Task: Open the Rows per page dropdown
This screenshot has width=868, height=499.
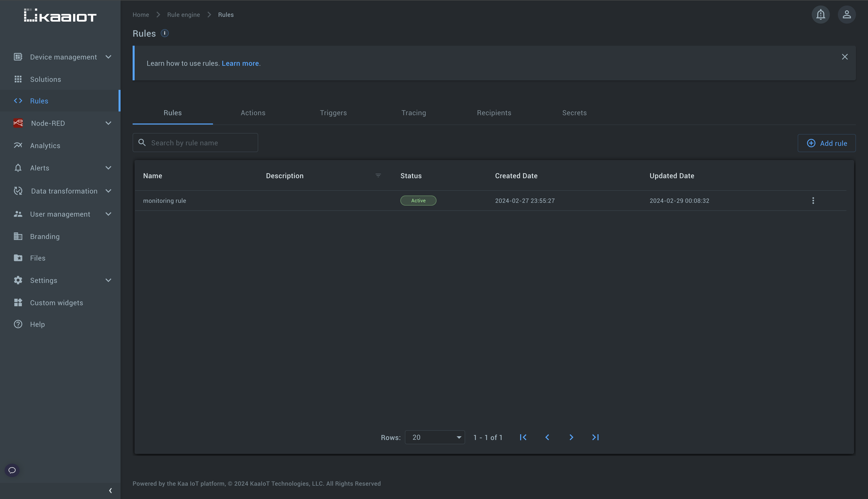Action: [x=435, y=437]
